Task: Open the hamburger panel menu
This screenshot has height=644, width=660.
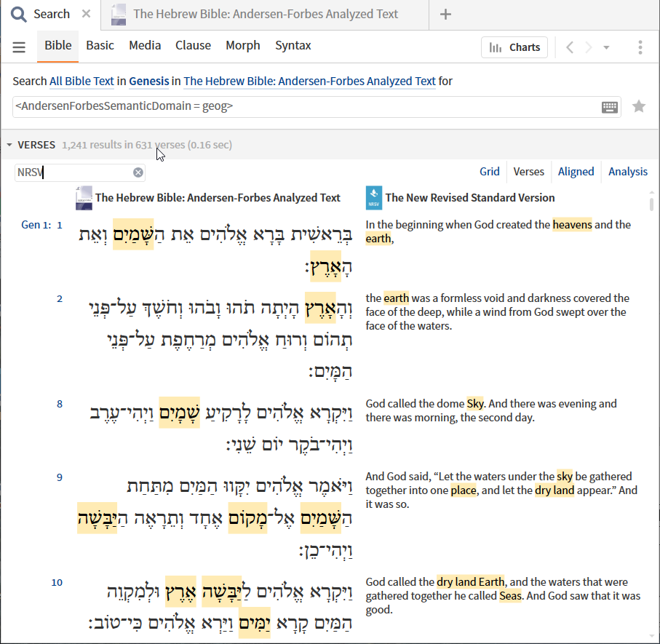Action: [x=19, y=47]
